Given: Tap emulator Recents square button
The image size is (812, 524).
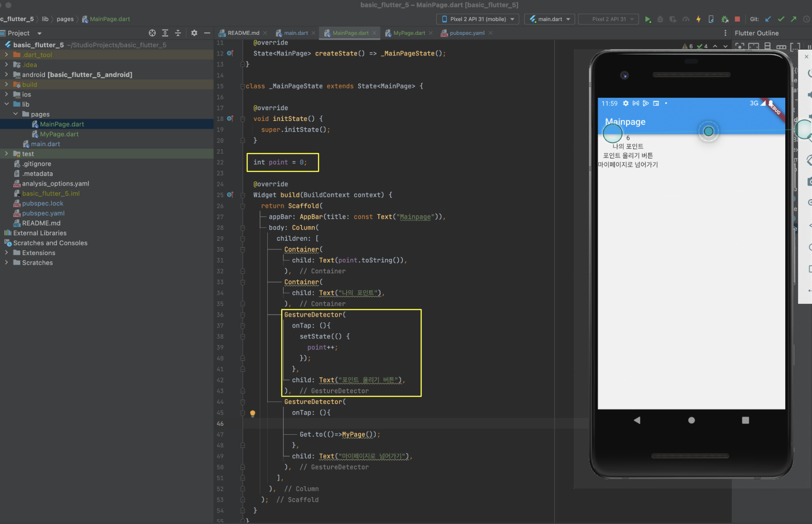Looking at the screenshot, I should [746, 420].
